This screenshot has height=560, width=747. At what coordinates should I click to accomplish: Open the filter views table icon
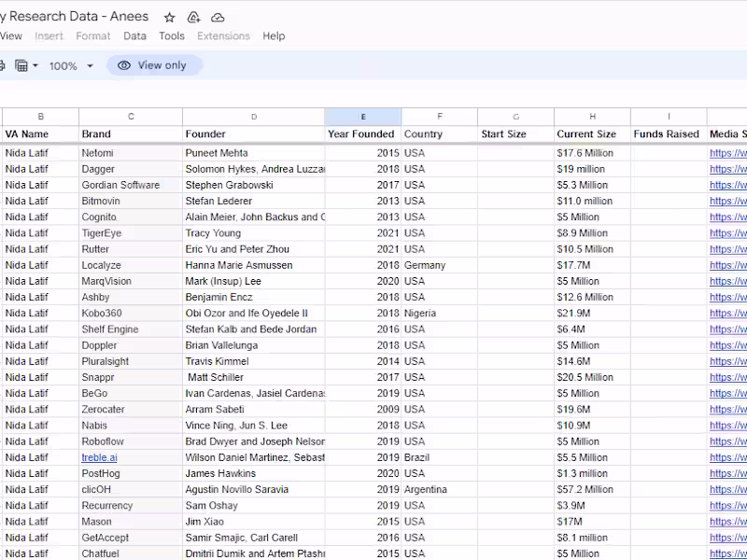click(x=21, y=66)
